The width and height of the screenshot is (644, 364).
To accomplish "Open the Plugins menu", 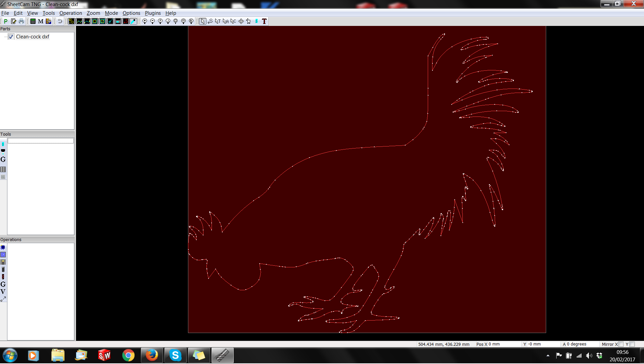I will click(x=153, y=13).
